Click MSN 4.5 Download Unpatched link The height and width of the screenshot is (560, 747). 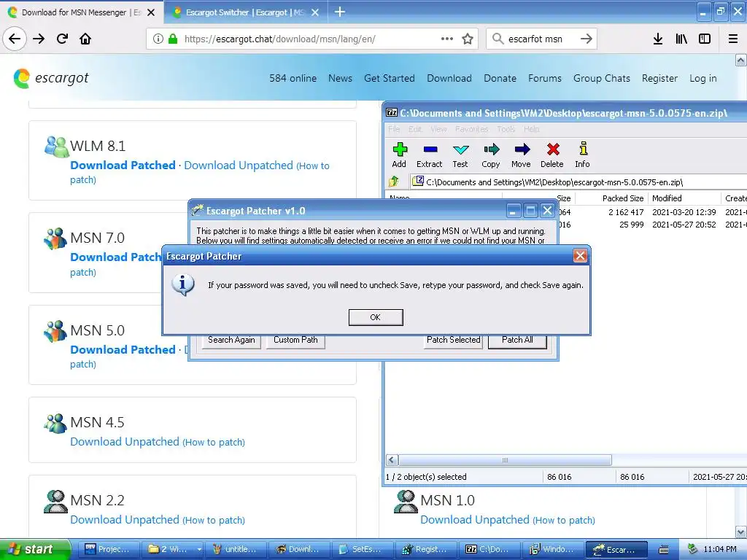(124, 441)
